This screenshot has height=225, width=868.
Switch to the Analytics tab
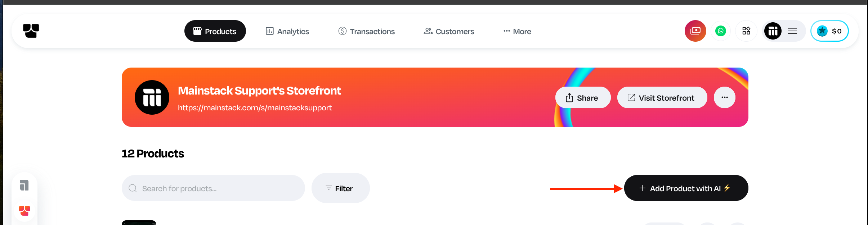pyautogui.click(x=287, y=31)
